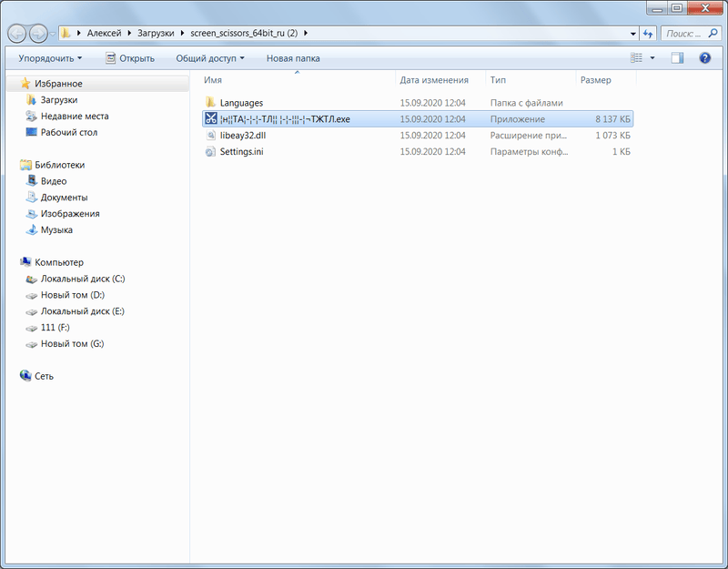728x569 pixels.
Task: Toggle the preview pane icon
Action: click(677, 57)
